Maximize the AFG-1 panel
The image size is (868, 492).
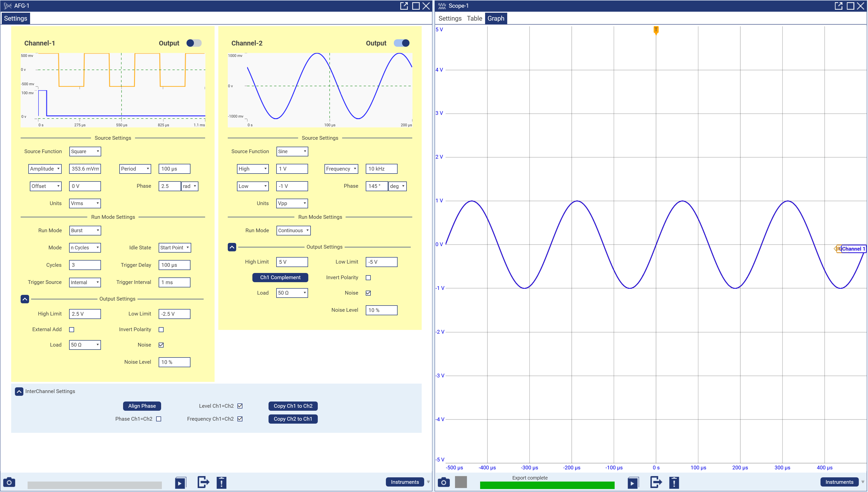tap(415, 6)
